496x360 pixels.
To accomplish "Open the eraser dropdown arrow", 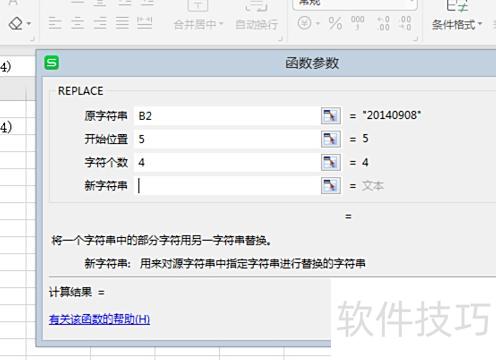I will click(x=29, y=24).
